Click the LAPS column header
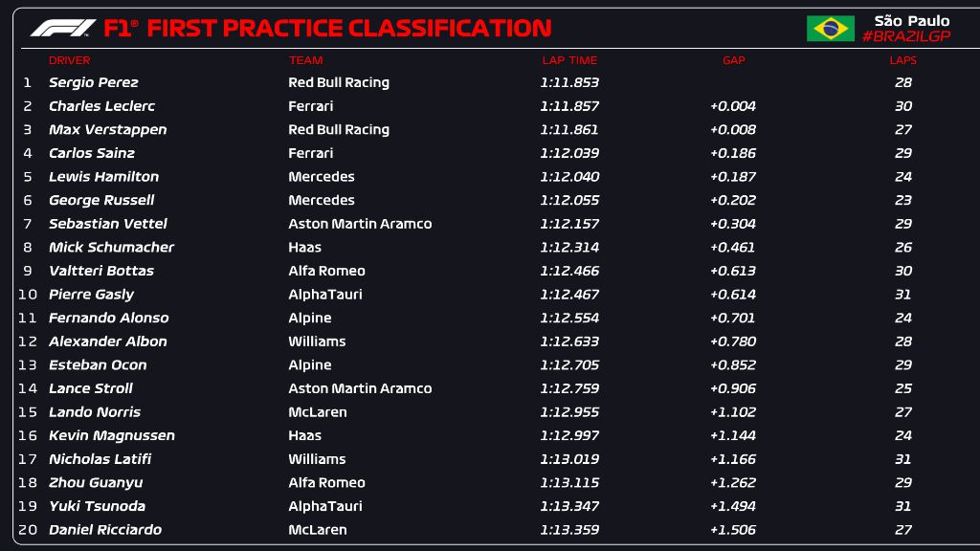The width and height of the screenshot is (980, 551). point(902,60)
